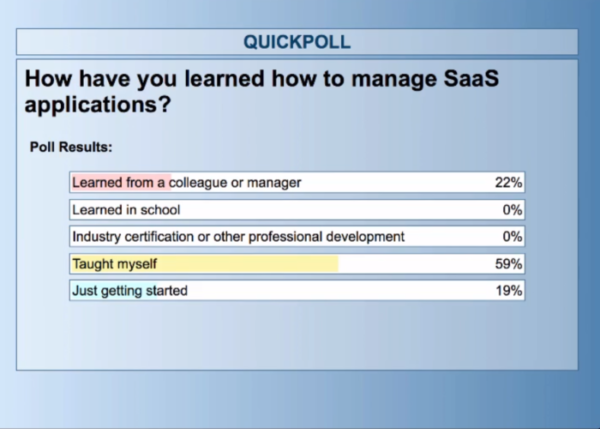The height and width of the screenshot is (429, 600).
Task: Click the yellow 'Taught myself' progress bar
Action: 205,264
